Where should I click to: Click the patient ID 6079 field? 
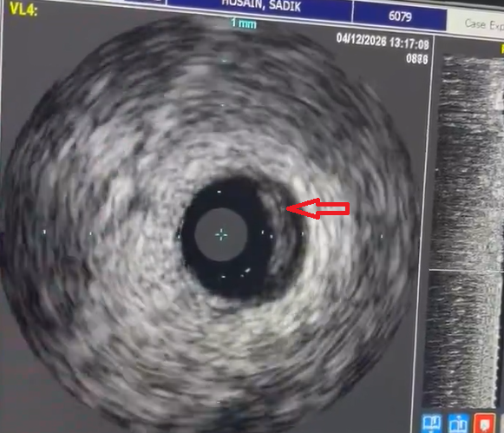click(400, 16)
